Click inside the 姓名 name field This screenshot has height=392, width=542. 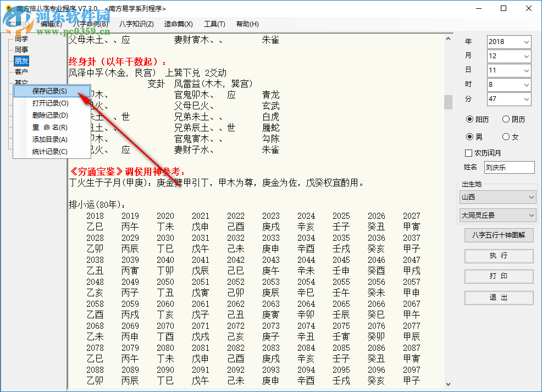(x=509, y=167)
